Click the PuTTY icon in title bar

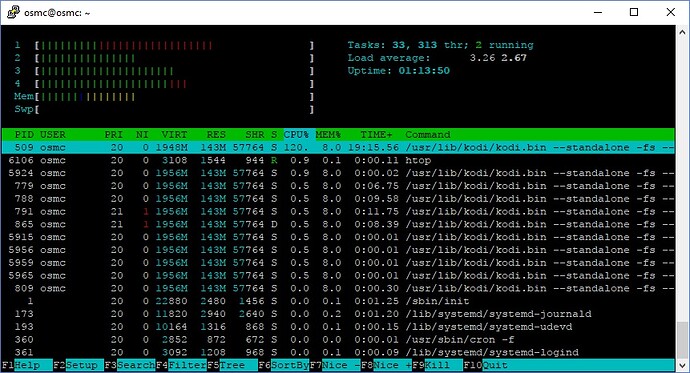[13, 12]
